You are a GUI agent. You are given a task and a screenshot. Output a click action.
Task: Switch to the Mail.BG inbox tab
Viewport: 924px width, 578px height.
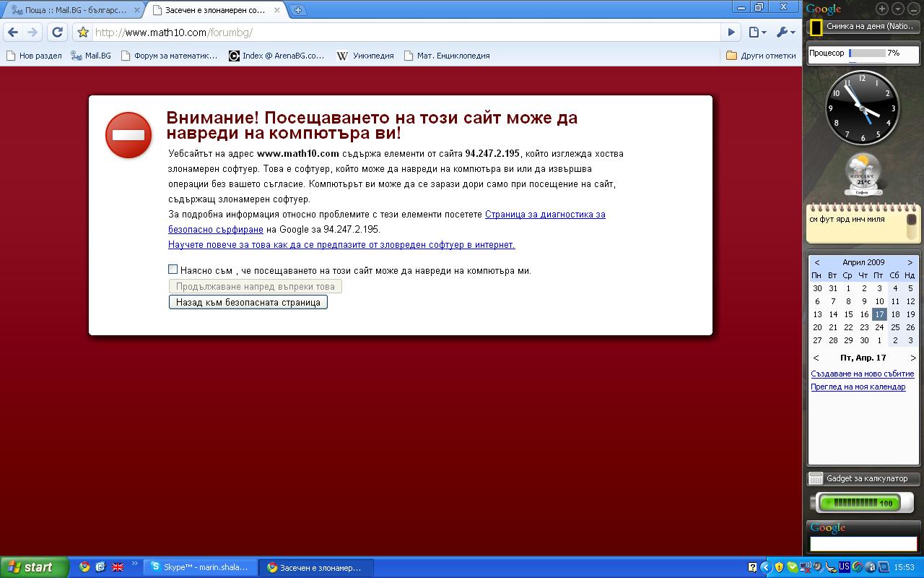(72, 10)
